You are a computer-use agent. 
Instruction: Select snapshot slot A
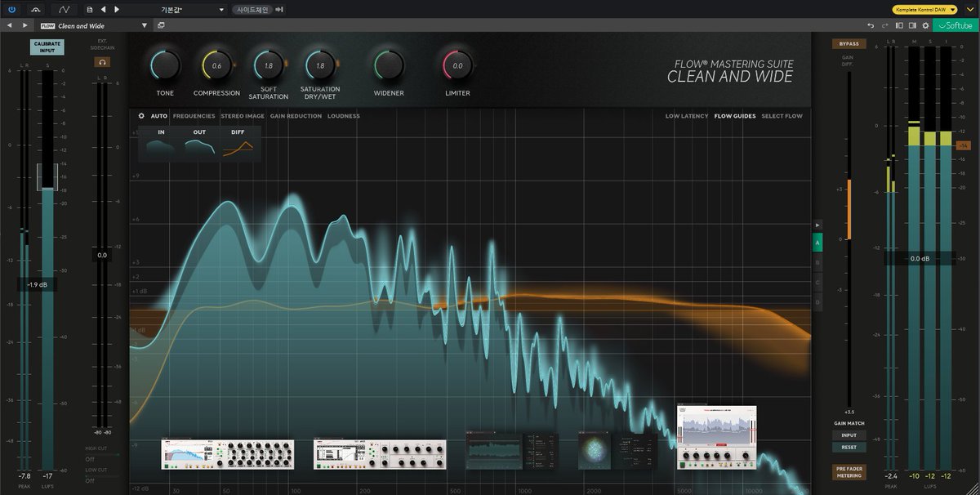(817, 243)
